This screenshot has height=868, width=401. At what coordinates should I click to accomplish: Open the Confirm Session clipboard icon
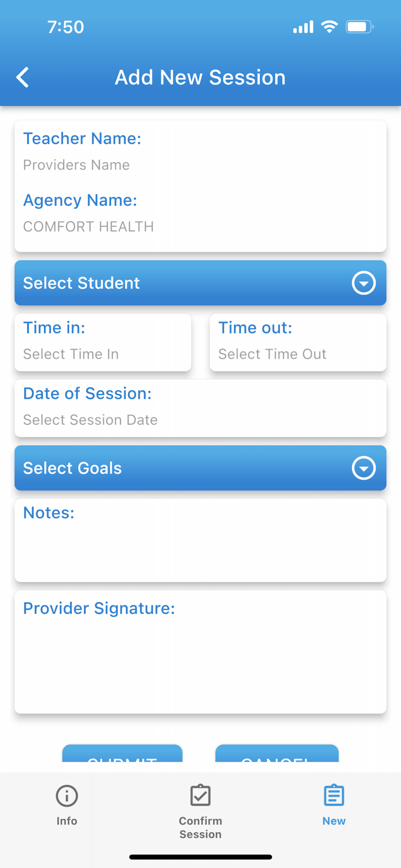(200, 795)
